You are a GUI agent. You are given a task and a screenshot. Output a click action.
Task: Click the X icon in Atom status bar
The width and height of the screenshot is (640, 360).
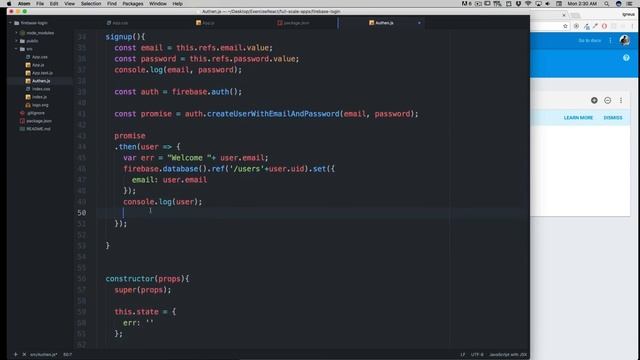(24, 355)
